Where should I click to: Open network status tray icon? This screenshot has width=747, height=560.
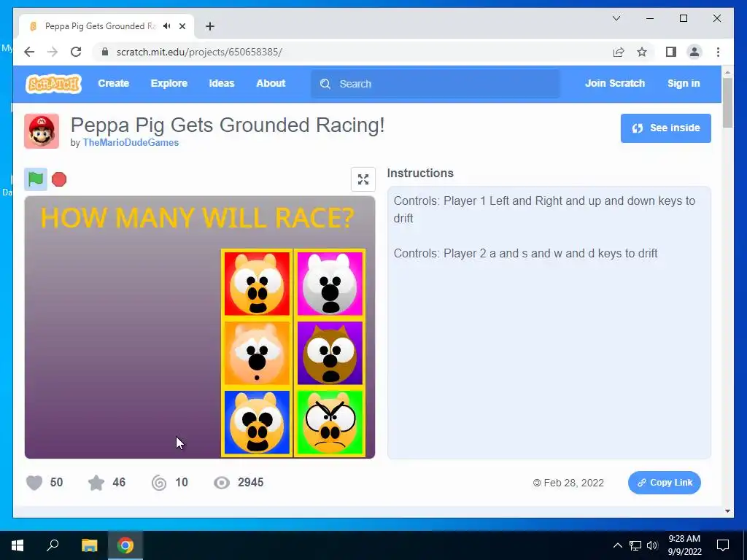pos(635,545)
